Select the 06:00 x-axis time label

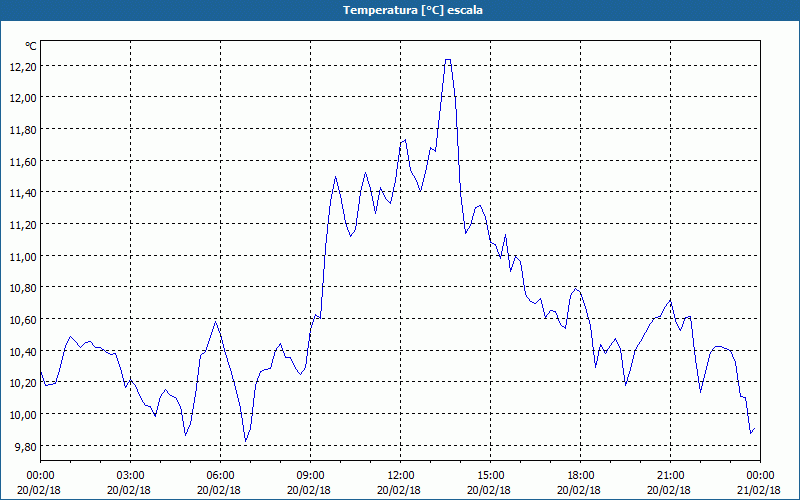(x=220, y=476)
